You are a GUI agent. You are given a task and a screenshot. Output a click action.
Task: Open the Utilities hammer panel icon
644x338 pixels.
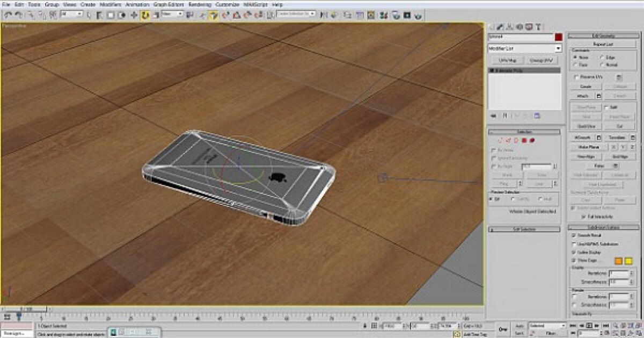click(538, 26)
